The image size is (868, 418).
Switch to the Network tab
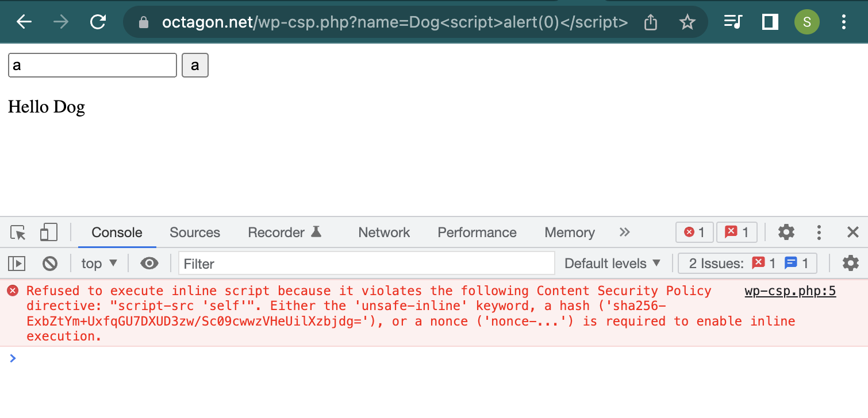[383, 232]
